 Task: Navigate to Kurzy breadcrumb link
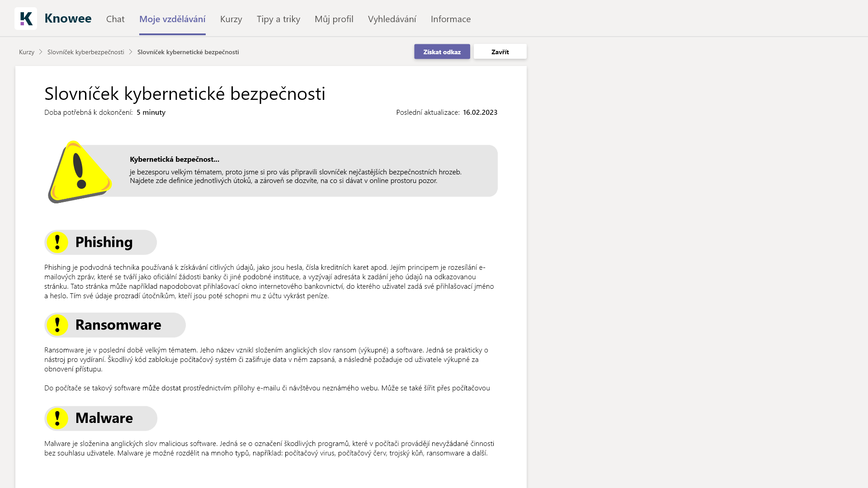(27, 52)
